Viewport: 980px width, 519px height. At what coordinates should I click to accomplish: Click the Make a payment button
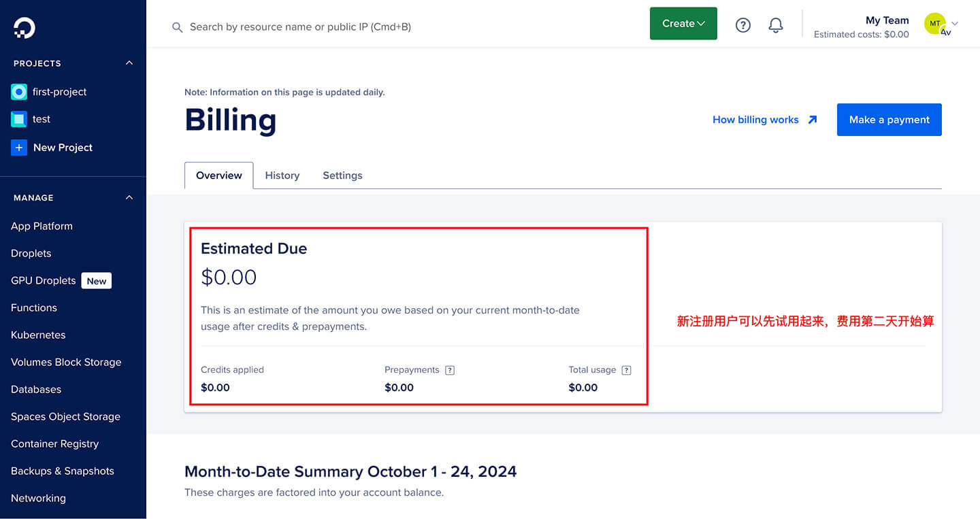pyautogui.click(x=889, y=120)
